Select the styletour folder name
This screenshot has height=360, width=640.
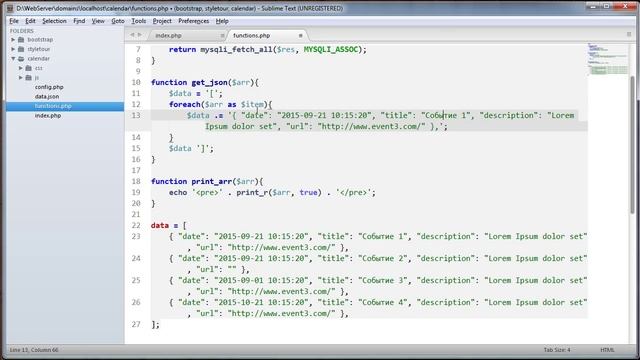[x=38, y=49]
